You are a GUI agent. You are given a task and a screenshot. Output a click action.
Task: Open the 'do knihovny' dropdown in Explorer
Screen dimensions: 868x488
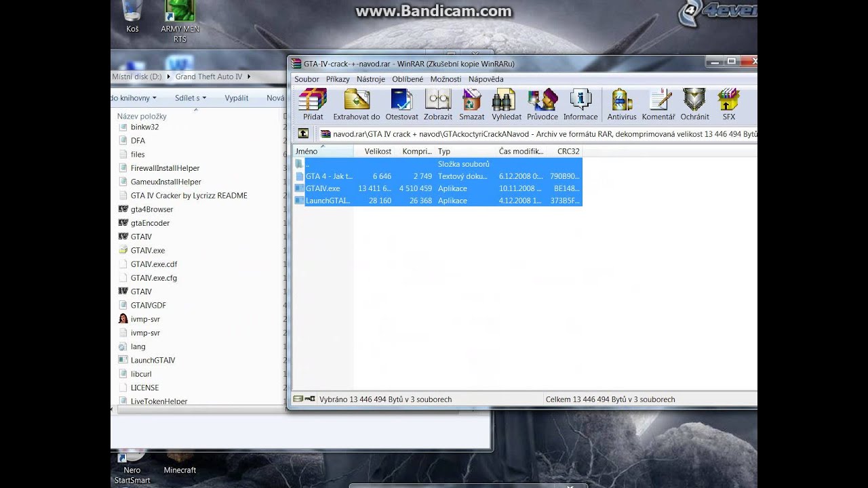(x=134, y=98)
